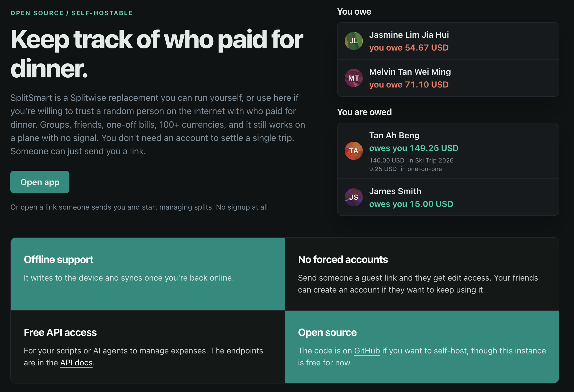Open the API docs link

tap(76, 362)
